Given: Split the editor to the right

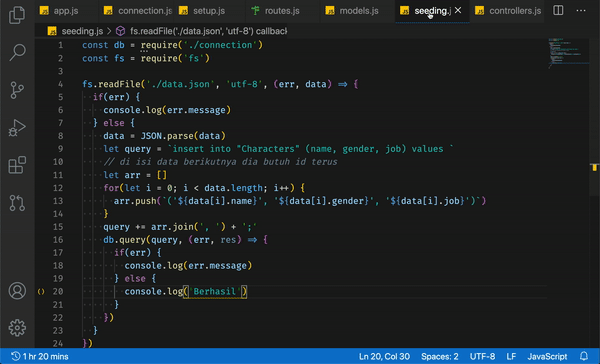Looking at the screenshot, I should click(558, 10).
